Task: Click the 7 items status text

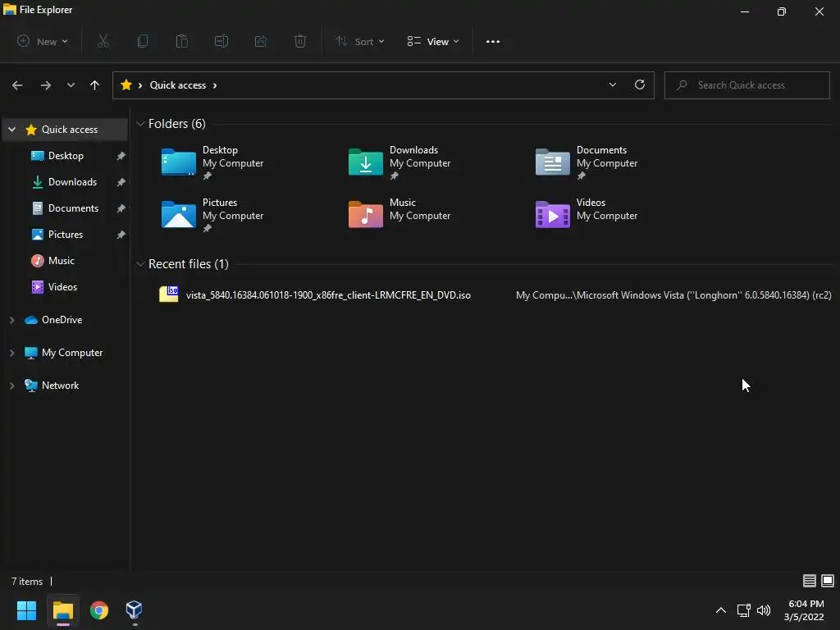Action: point(27,582)
